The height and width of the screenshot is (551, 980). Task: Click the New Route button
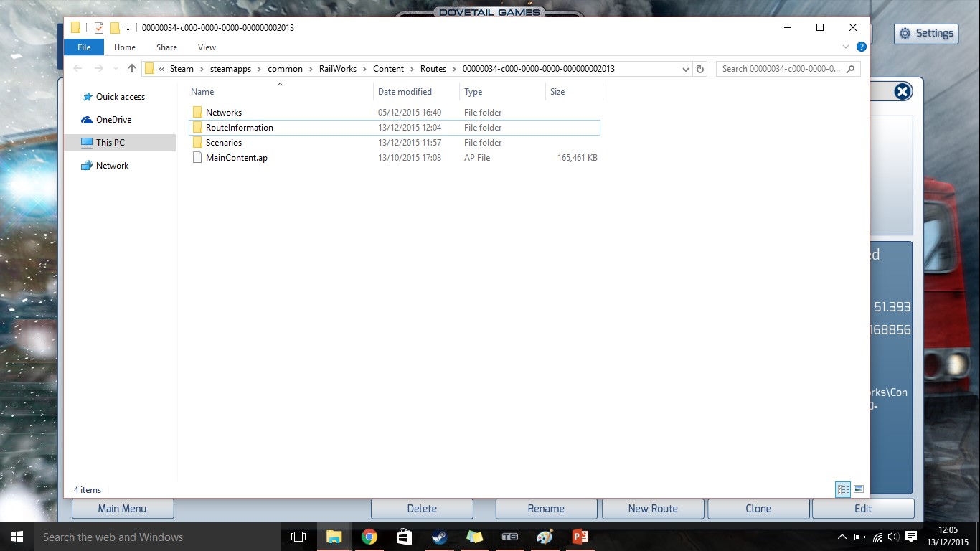(x=653, y=509)
